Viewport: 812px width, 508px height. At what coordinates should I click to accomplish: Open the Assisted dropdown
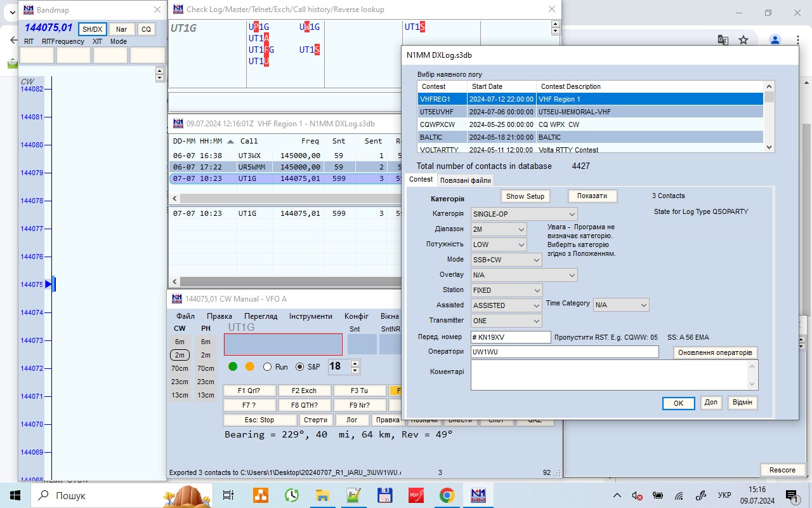(506, 305)
